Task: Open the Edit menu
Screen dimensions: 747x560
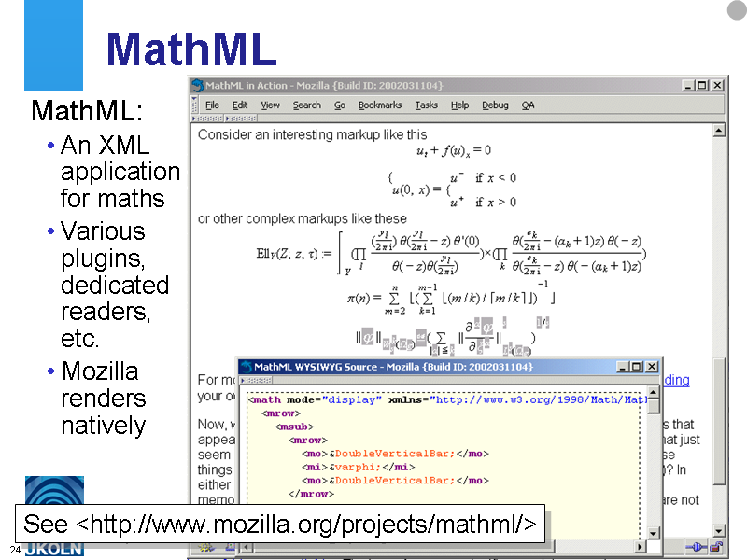Action: pyautogui.click(x=240, y=105)
